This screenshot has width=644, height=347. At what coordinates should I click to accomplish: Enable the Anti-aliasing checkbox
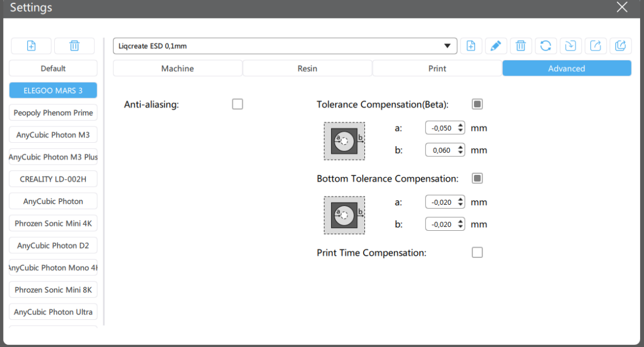[x=237, y=104]
